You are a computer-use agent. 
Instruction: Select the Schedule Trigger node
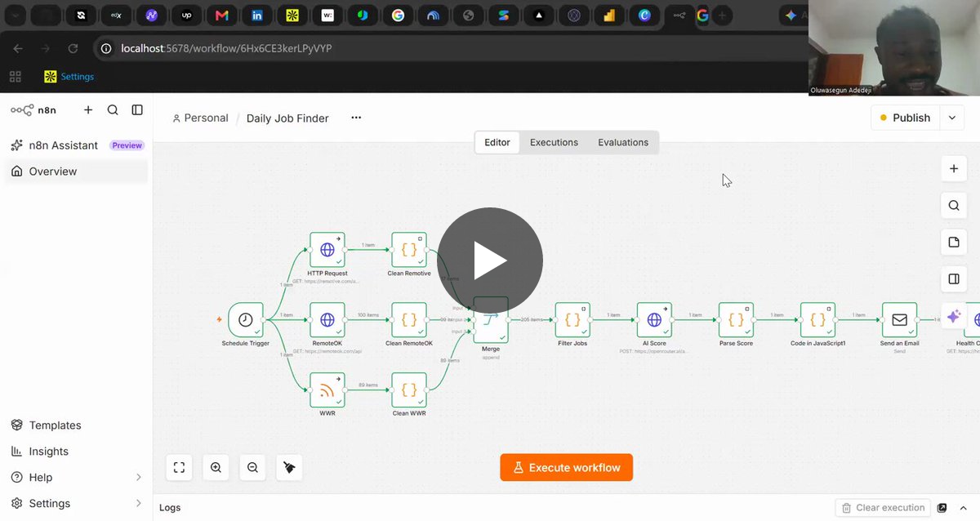246,320
